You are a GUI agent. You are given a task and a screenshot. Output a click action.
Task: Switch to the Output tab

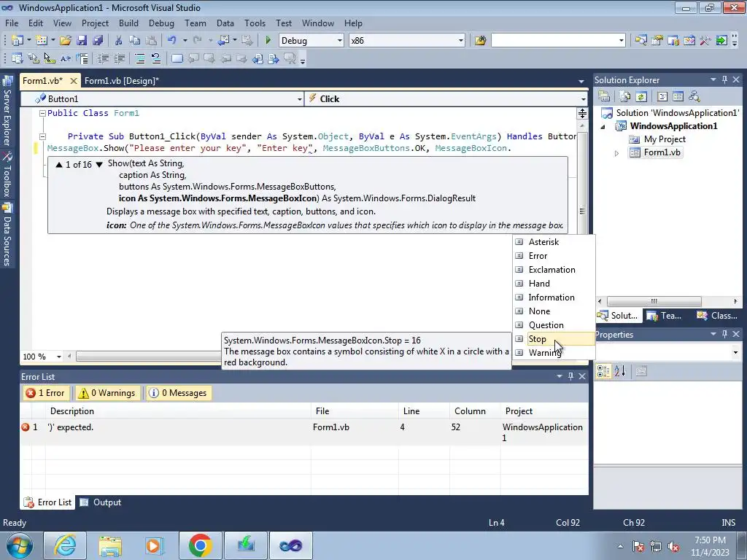click(x=101, y=502)
